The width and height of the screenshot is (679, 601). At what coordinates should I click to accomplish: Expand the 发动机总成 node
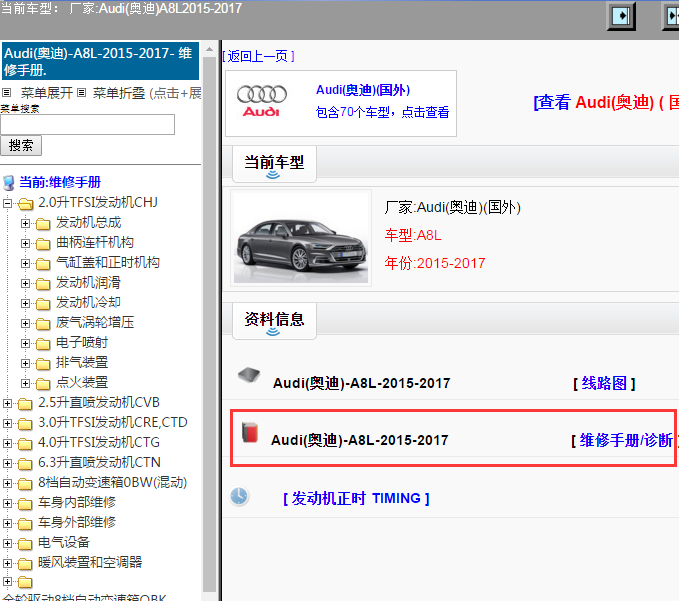[25, 223]
